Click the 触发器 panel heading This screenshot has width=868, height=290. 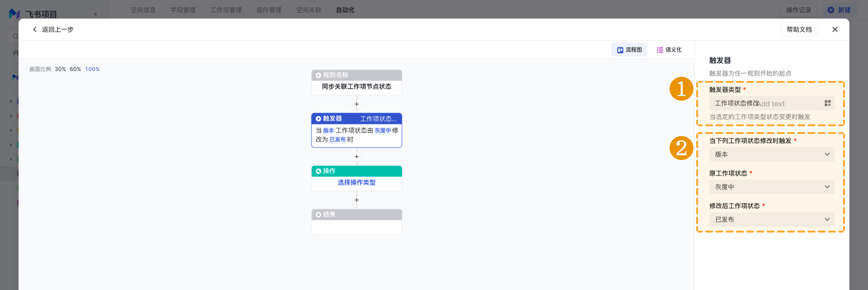coord(720,61)
